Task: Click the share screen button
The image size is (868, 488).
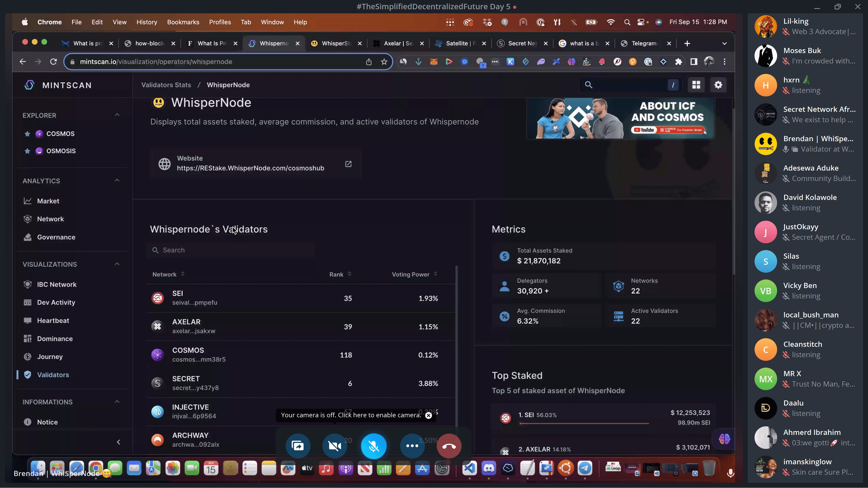Action: pos(297,446)
